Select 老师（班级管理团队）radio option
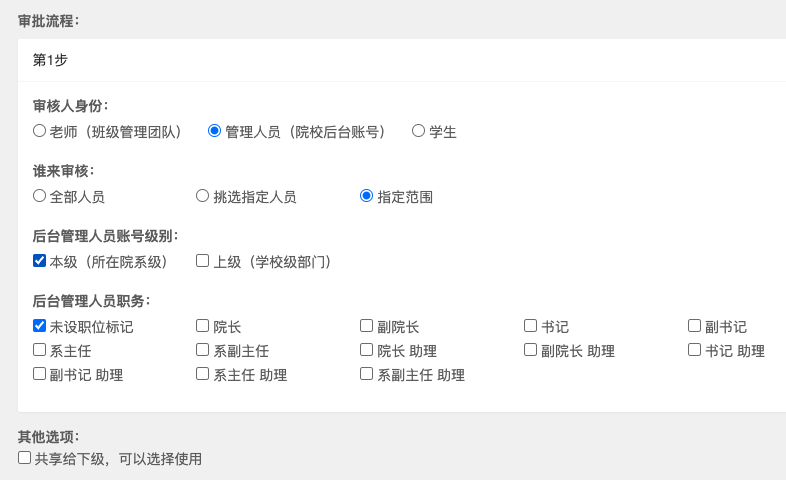Image resolution: width=786 pixels, height=480 pixels. point(40,131)
